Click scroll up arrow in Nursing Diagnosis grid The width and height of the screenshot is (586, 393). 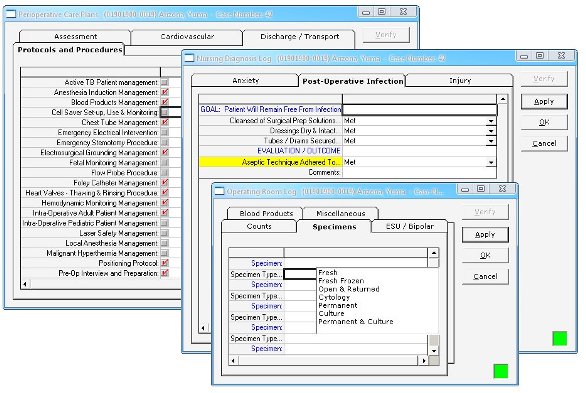pos(503,99)
